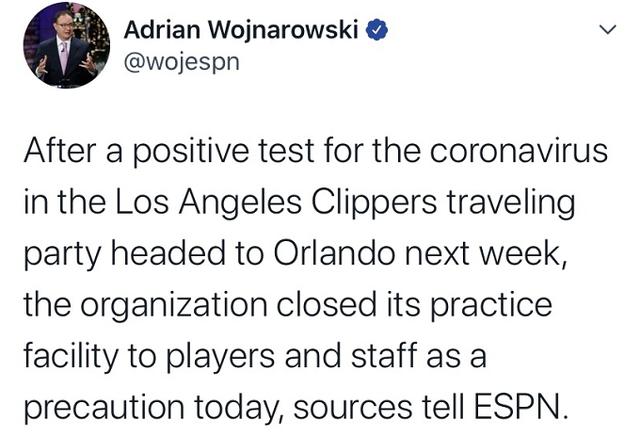Open Adrian Wojnarowski's profile picture

tap(67, 45)
